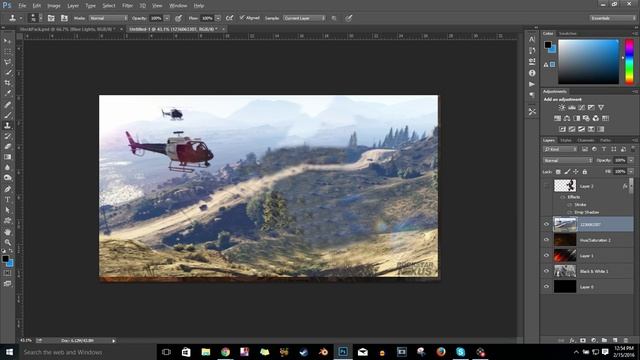The width and height of the screenshot is (640, 360).
Task: Add a Vibrance adjustment
Action: tap(601, 108)
